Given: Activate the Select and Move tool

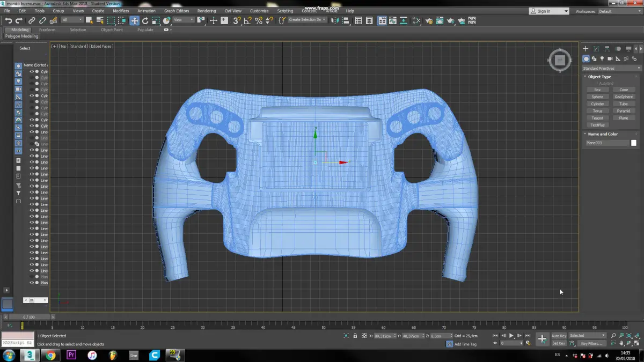Looking at the screenshot, I should click(x=134, y=20).
